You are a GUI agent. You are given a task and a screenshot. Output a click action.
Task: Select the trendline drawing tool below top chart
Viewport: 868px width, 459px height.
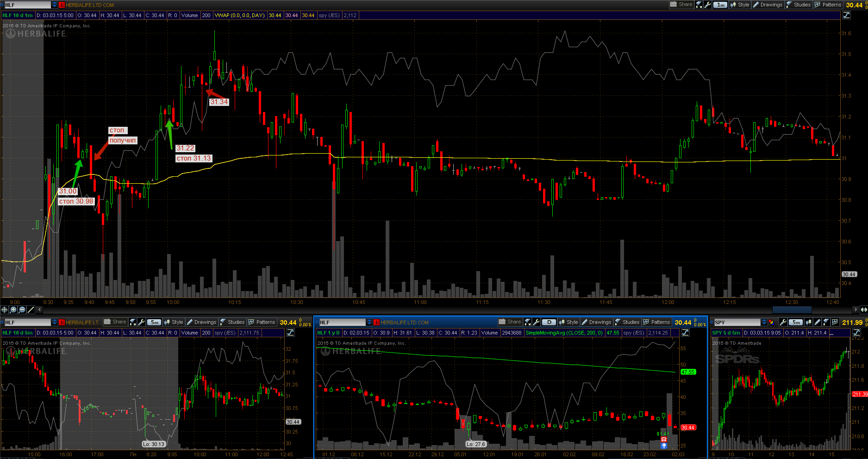[31, 310]
